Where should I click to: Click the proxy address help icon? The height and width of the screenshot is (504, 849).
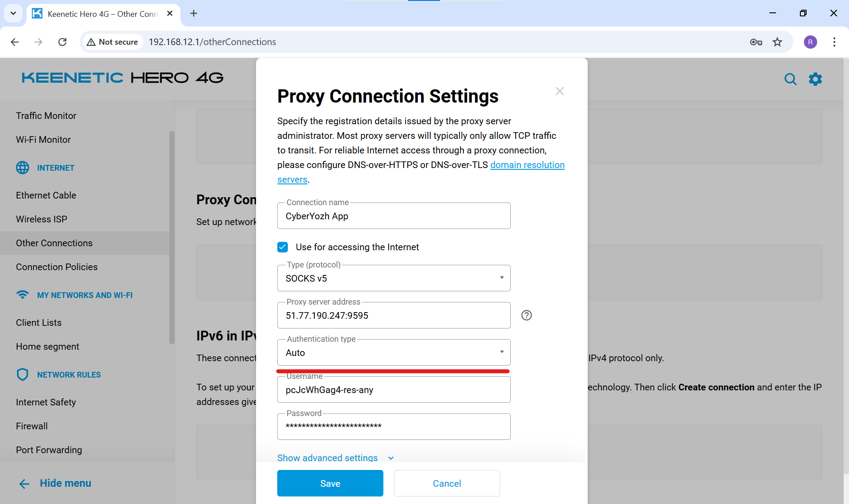pos(526,315)
